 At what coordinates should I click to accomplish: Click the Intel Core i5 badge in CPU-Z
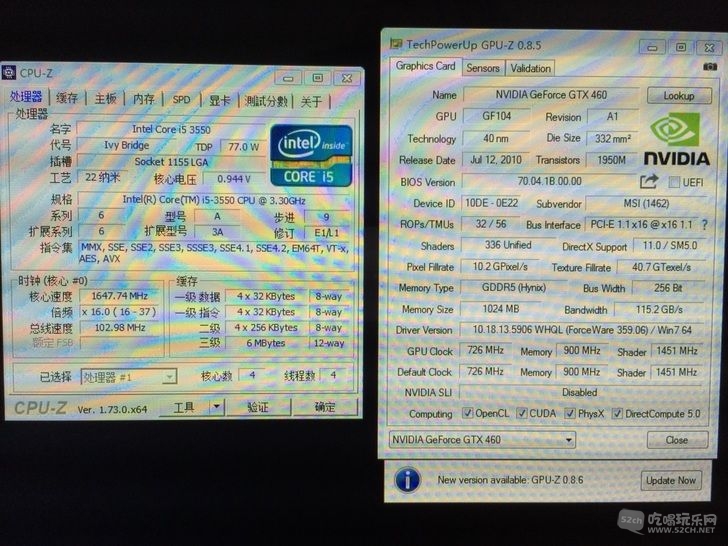[x=311, y=156]
